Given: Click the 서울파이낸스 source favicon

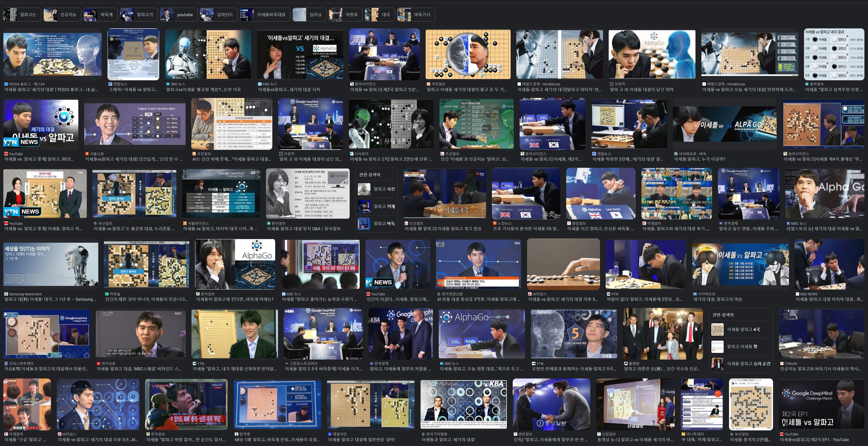Looking at the screenshot, I should 185,224.
